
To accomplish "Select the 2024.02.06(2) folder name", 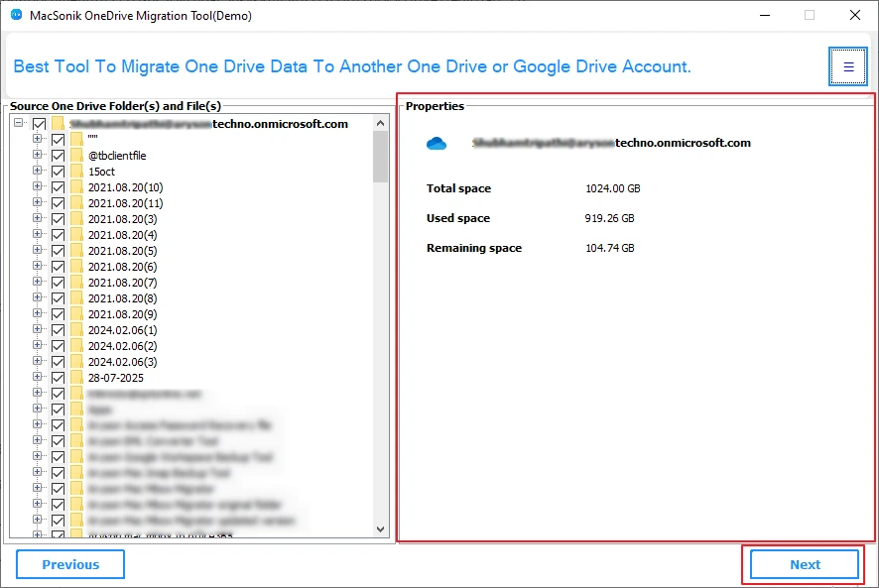I will (123, 346).
